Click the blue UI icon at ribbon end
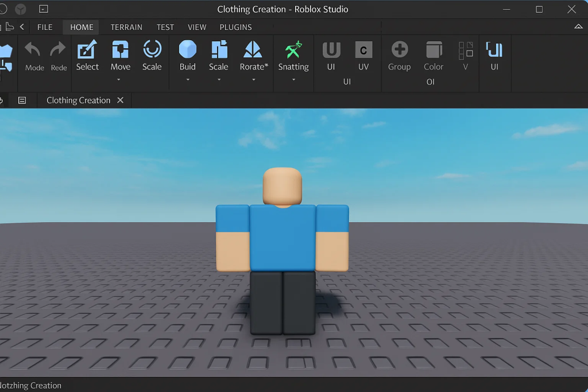 [494, 49]
